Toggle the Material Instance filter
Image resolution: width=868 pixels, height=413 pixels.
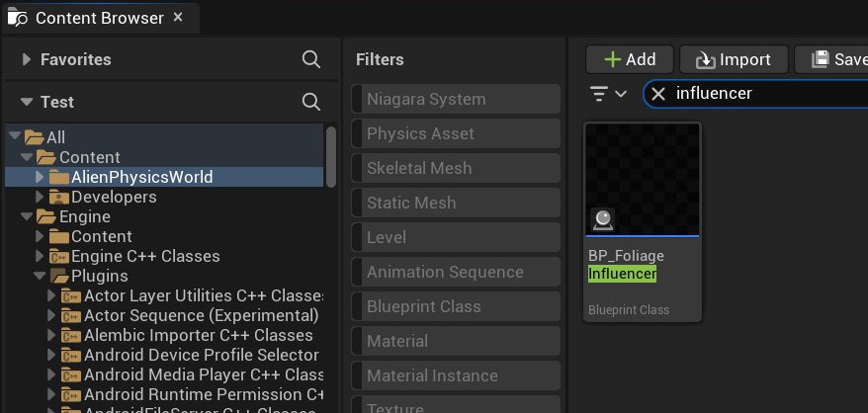pos(456,375)
